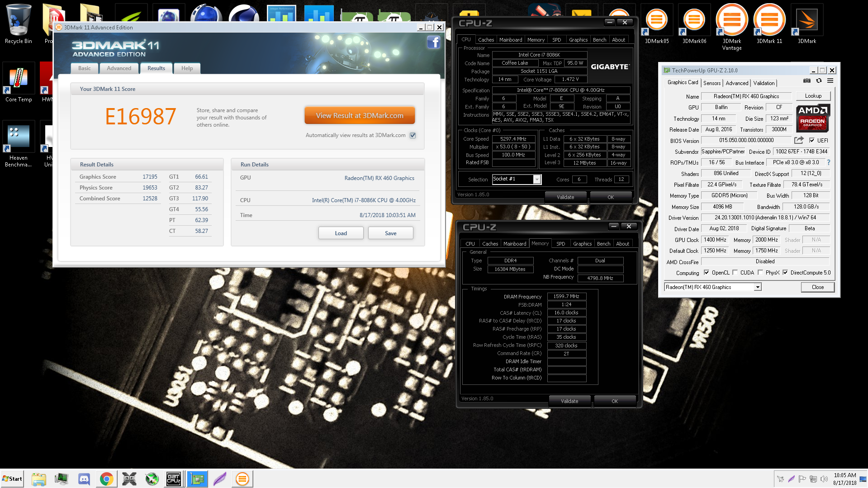
Task: Toggle PhysX checkbox in GPU-Z
Action: click(x=760, y=272)
